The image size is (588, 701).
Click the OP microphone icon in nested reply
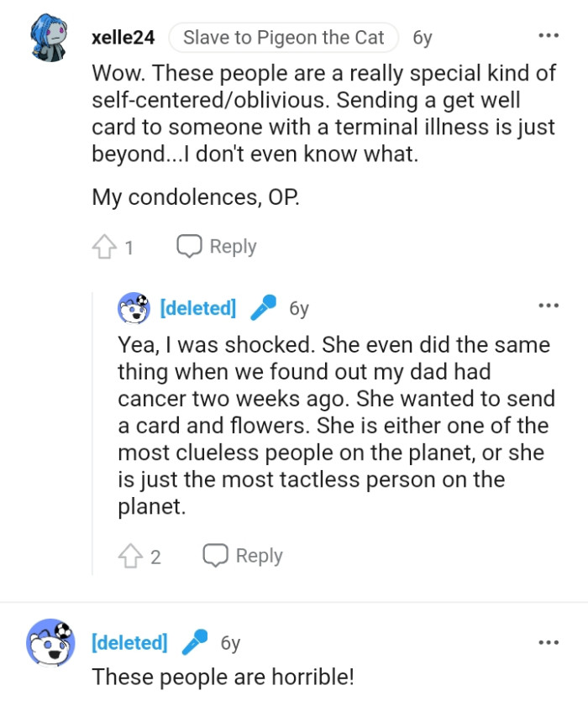(x=264, y=308)
